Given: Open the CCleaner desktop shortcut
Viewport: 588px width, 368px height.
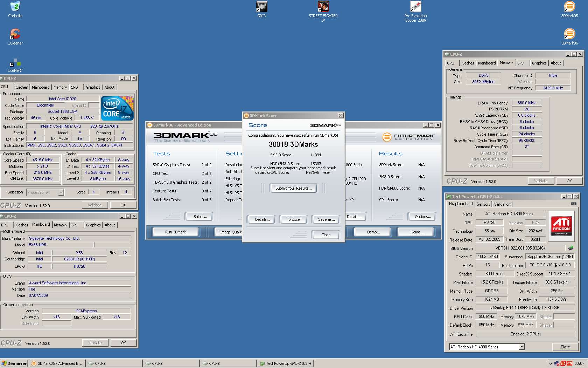Looking at the screenshot, I should 15,37.
